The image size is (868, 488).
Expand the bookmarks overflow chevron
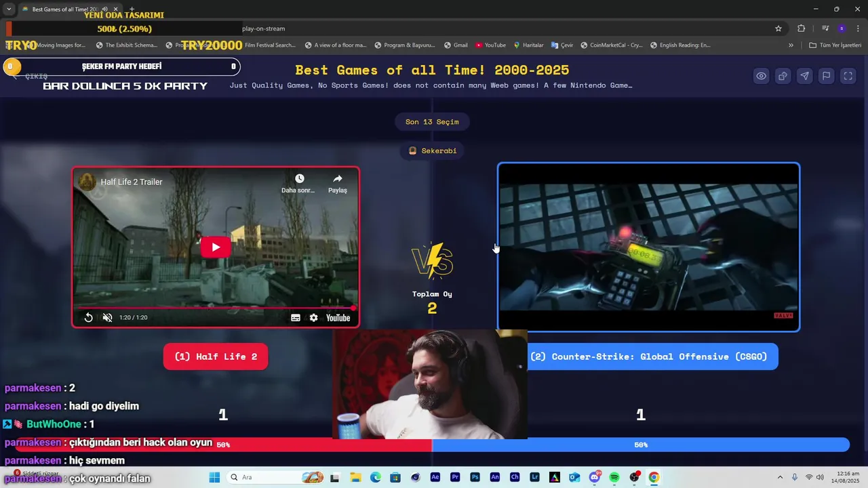click(791, 45)
